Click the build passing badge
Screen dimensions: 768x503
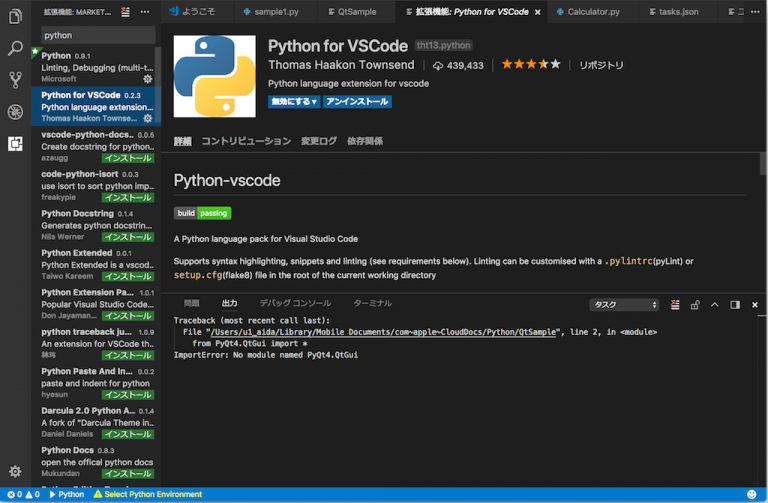pyautogui.click(x=202, y=213)
